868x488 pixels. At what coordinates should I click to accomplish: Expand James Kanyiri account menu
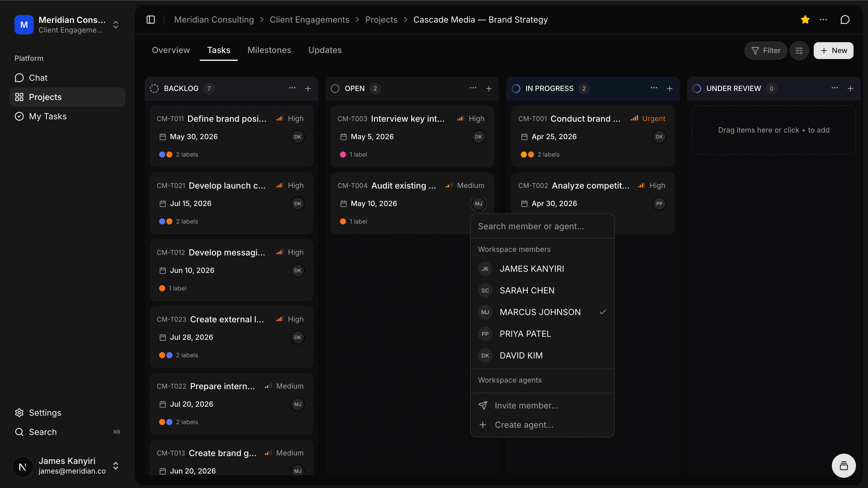pyautogui.click(x=115, y=466)
